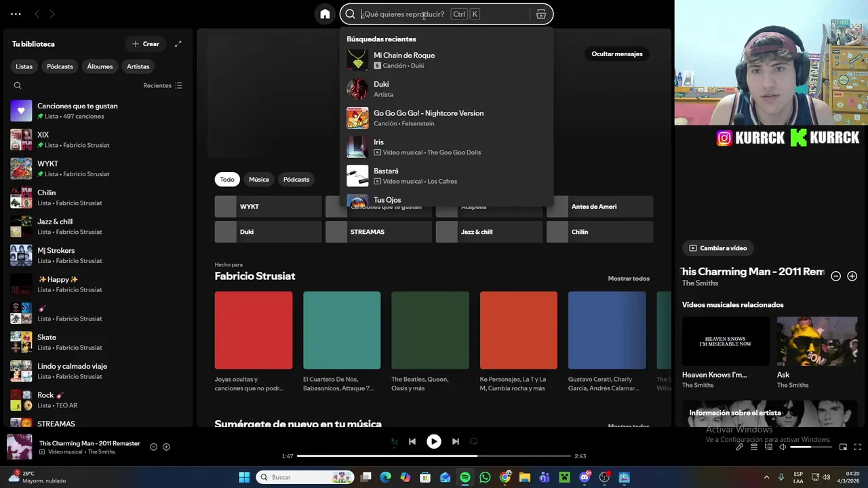Search within Tu biblioteca
This screenshot has width=868, height=488.
point(18,85)
